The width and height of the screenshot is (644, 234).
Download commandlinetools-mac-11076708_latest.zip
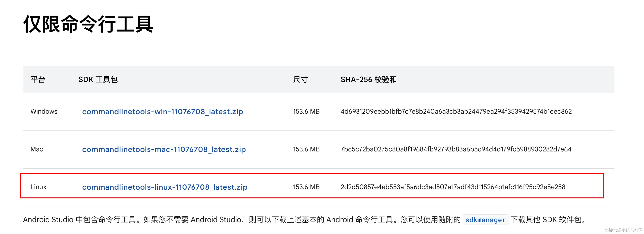pyautogui.click(x=164, y=149)
